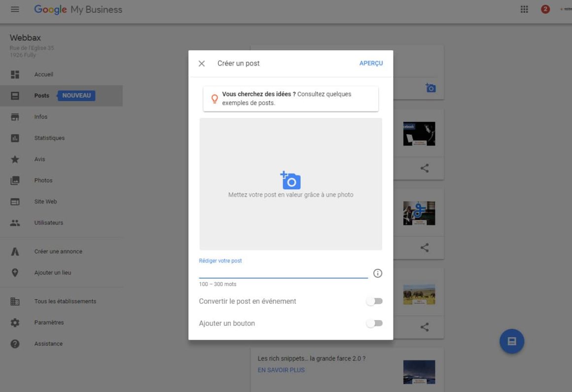572x392 pixels.
Task: Select Photos in the left navigation
Action: coord(43,180)
